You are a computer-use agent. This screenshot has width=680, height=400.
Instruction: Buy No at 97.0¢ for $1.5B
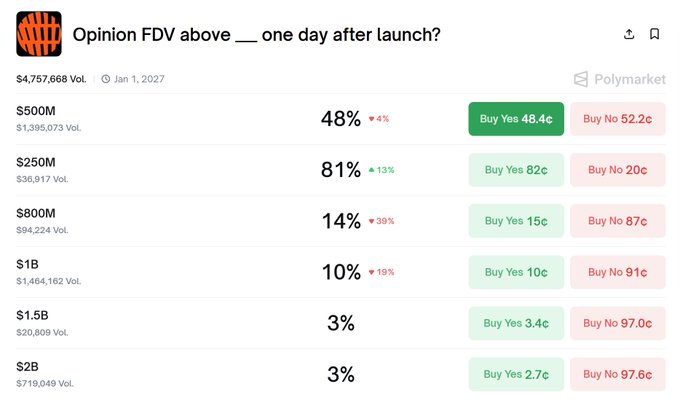pyautogui.click(x=617, y=323)
